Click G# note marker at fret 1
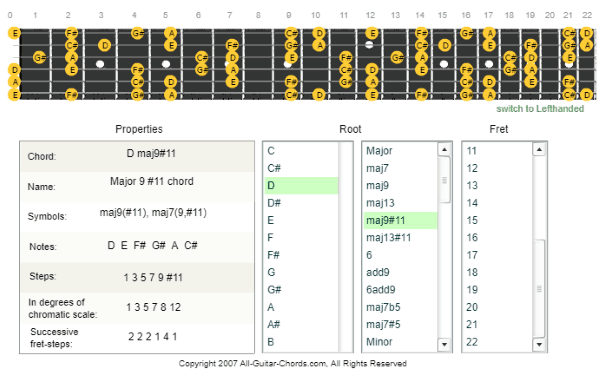Screen dimensions: 600x370 (39, 58)
